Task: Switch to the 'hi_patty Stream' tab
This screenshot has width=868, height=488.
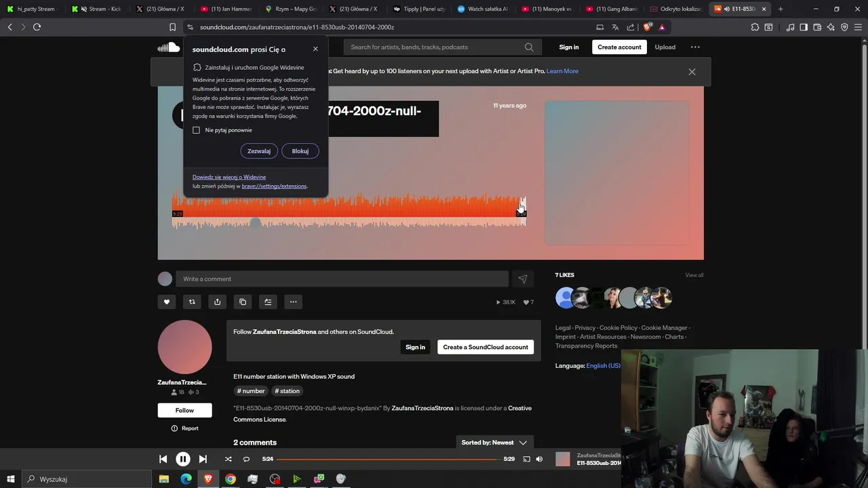Action: (x=34, y=9)
